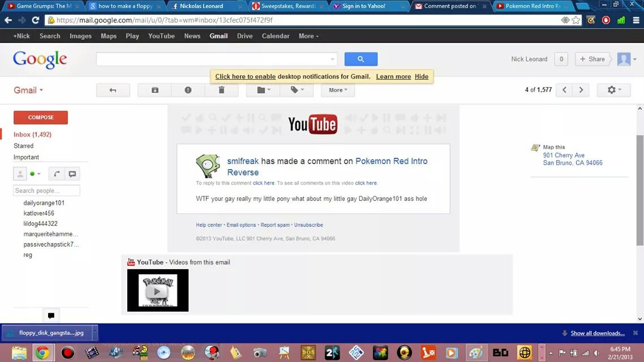This screenshot has height=362, width=644.
Task: Open the Important folder
Action: tap(26, 157)
